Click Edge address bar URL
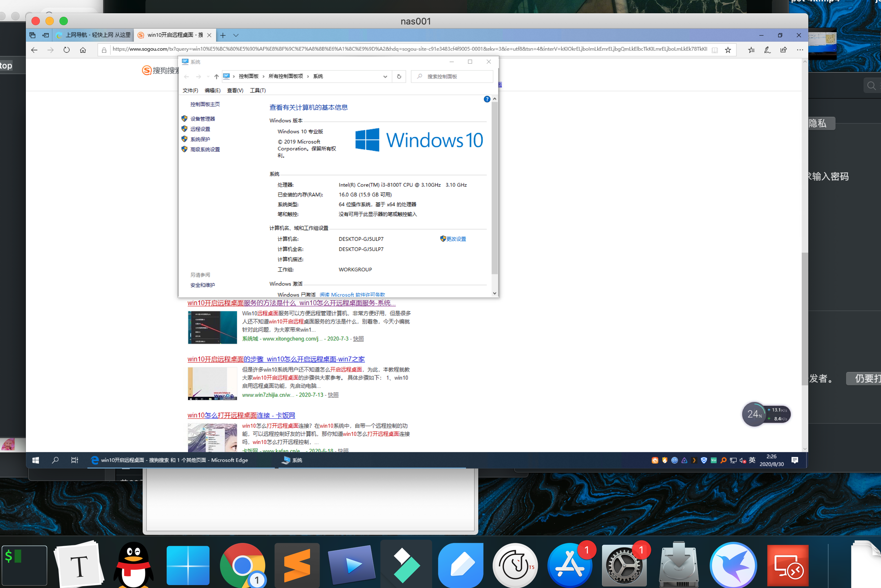 tap(409, 49)
